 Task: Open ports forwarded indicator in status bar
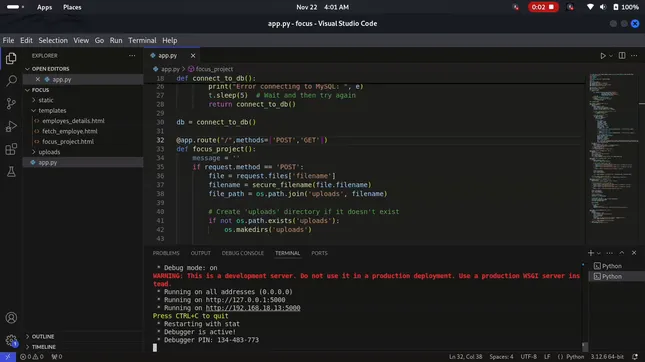(57, 357)
